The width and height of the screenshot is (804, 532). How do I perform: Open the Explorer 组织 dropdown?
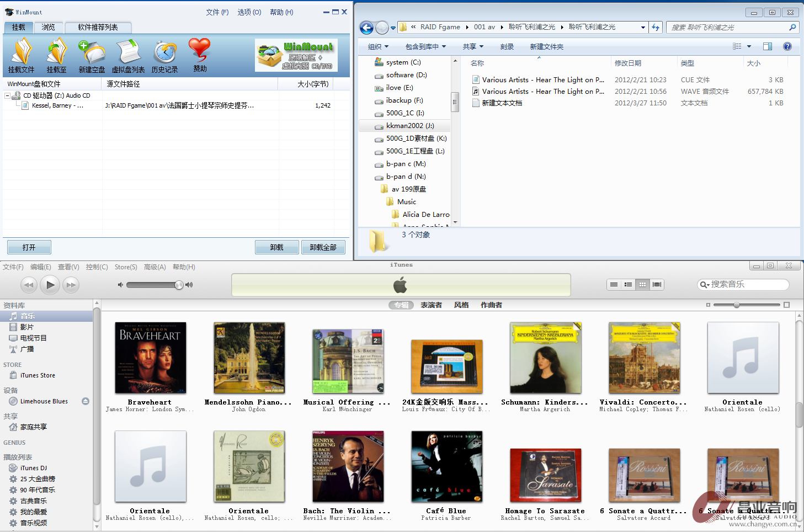[378, 47]
